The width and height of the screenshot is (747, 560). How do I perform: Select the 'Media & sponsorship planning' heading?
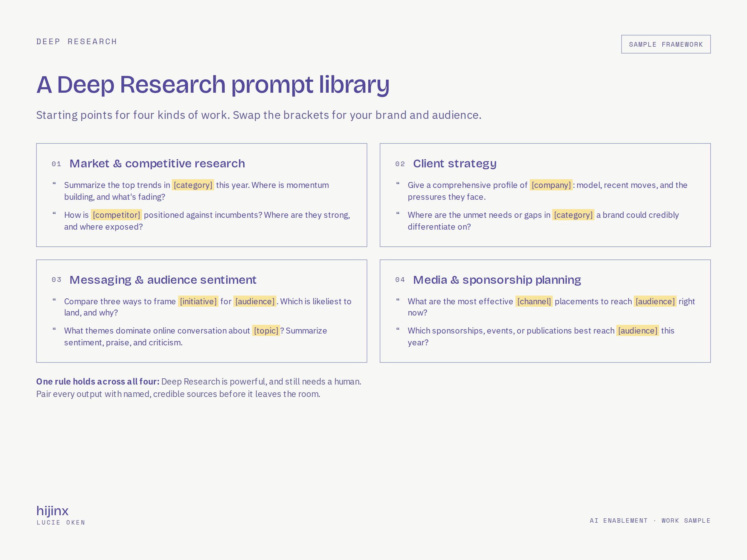(497, 280)
